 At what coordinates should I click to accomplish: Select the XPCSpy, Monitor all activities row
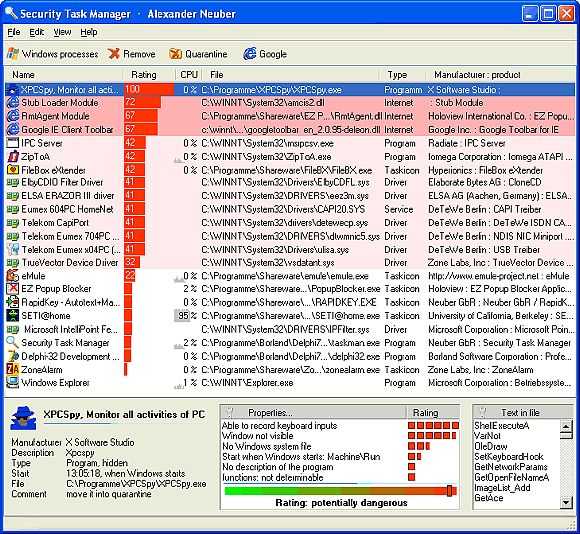(x=290, y=89)
